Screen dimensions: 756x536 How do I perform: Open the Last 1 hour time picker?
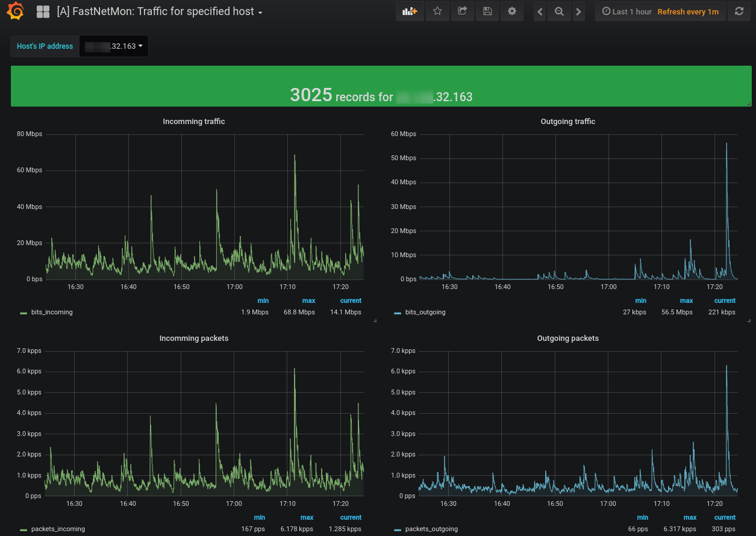(x=631, y=11)
